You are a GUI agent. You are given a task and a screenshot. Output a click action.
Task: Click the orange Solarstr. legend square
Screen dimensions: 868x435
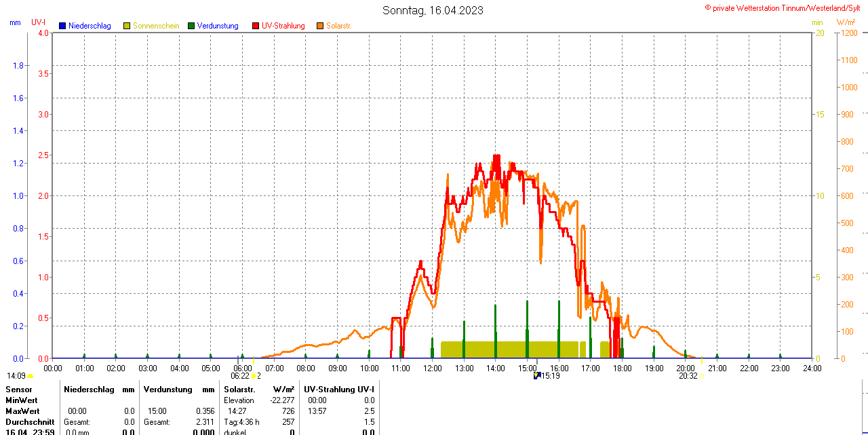pyautogui.click(x=320, y=26)
